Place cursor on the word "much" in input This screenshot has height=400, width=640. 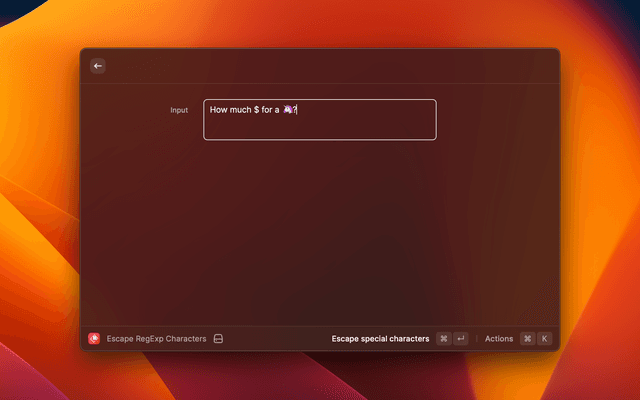241,109
